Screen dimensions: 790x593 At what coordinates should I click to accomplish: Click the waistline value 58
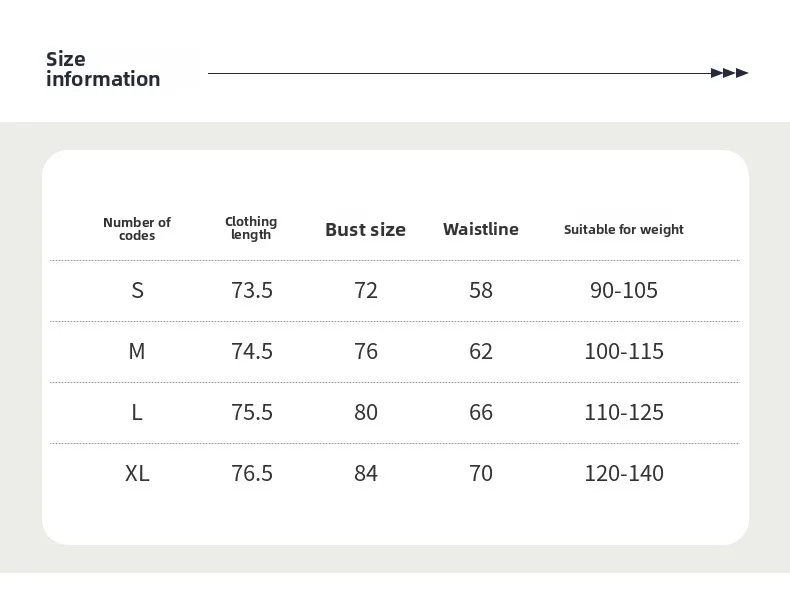(x=481, y=290)
